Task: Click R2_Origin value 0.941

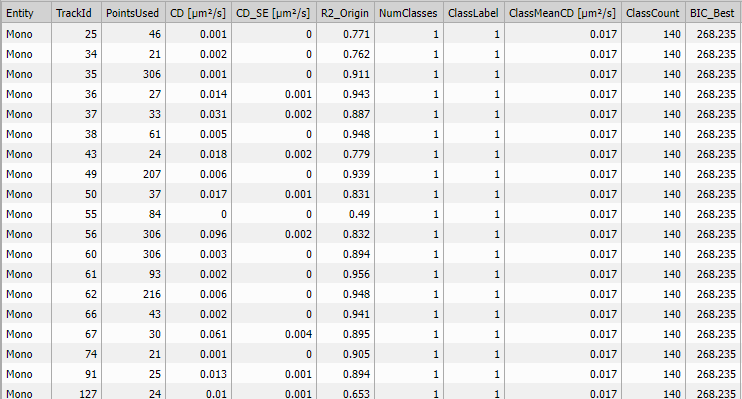Action: tap(356, 314)
